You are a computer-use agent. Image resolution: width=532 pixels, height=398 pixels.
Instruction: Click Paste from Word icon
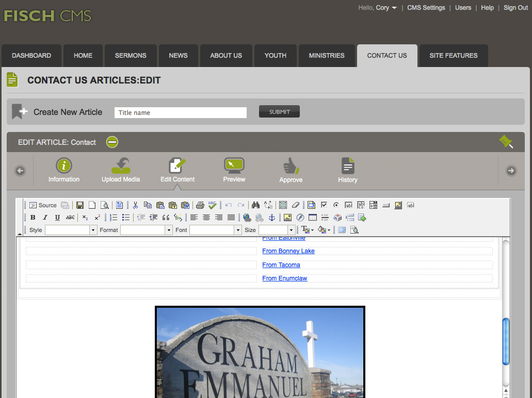click(185, 205)
